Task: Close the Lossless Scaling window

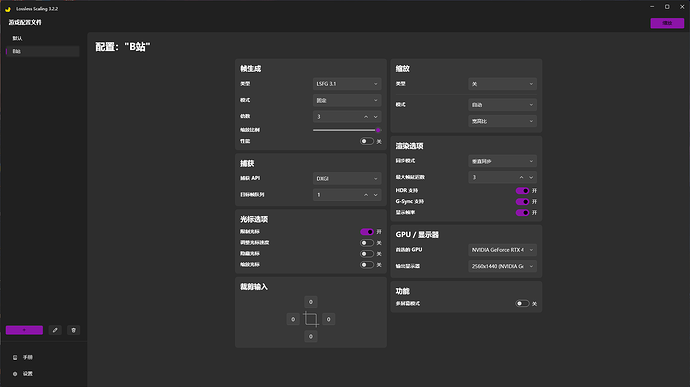Action: 682,7
